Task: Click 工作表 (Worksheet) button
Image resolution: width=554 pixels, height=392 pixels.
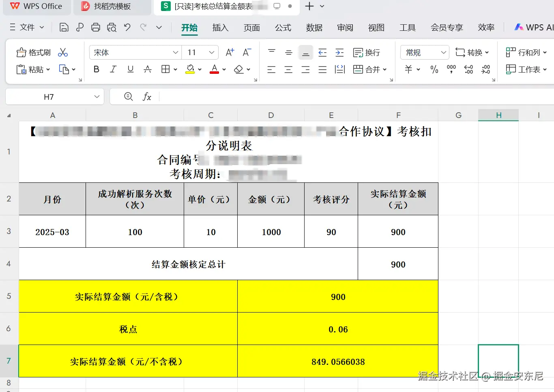Action: coord(526,69)
